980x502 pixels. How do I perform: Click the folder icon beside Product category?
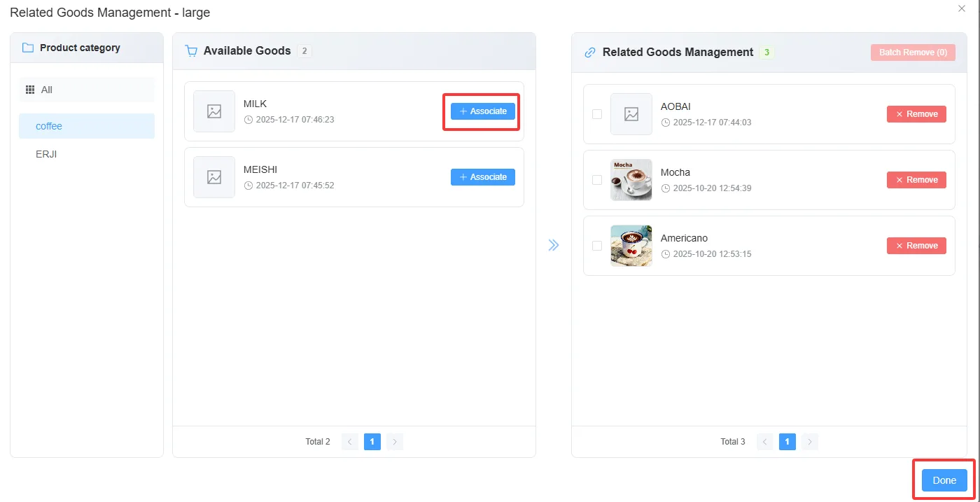[28, 48]
